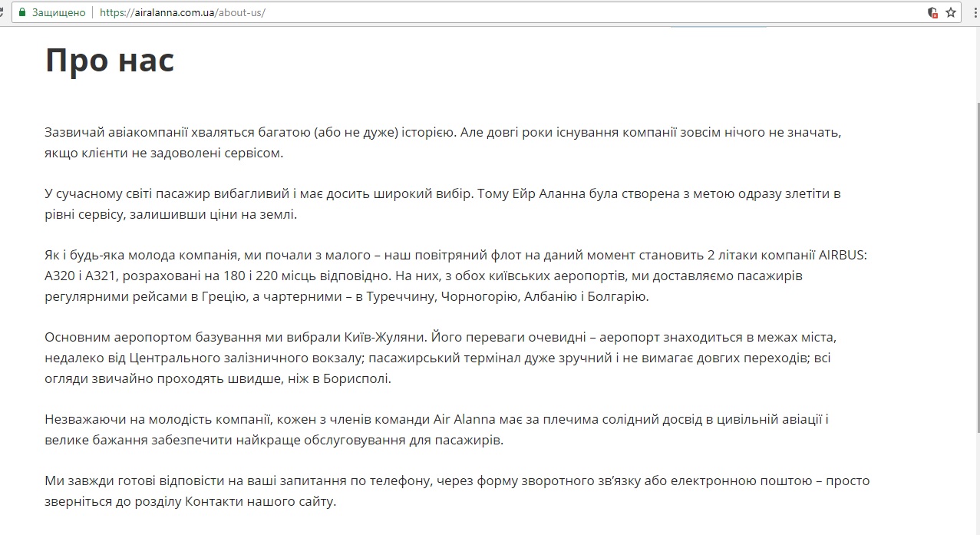
Task: Click the "Защищено" secure site label
Action: (x=58, y=13)
